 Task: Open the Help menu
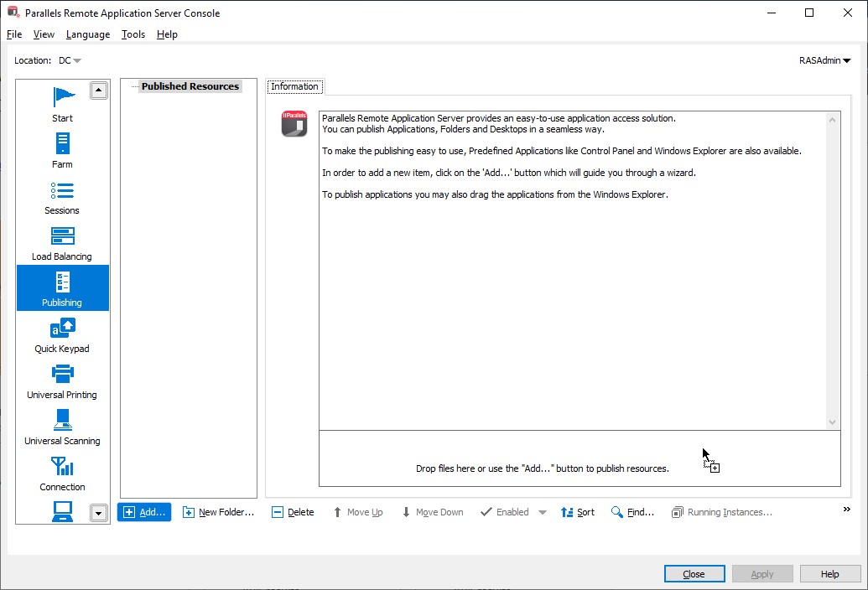(x=167, y=34)
